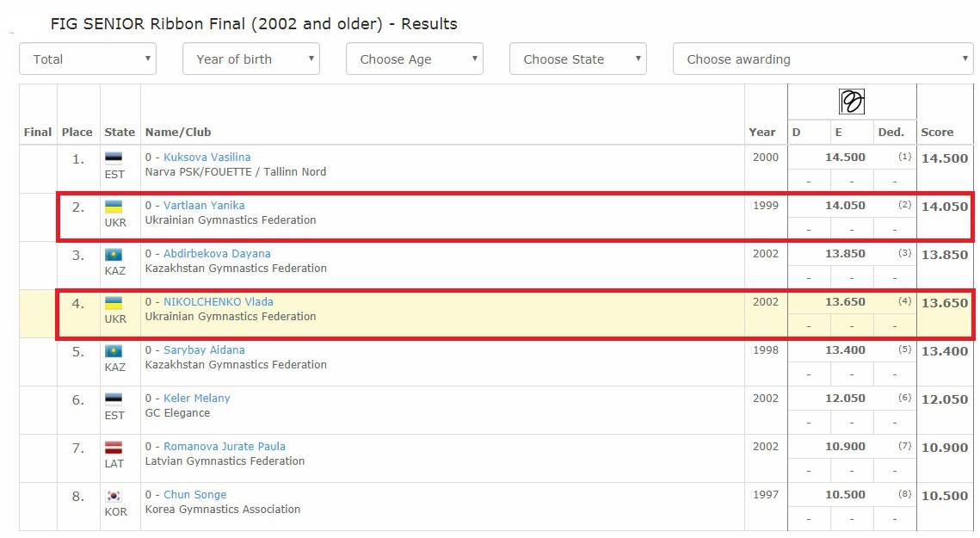Open the Year of birth dropdown

(x=251, y=59)
